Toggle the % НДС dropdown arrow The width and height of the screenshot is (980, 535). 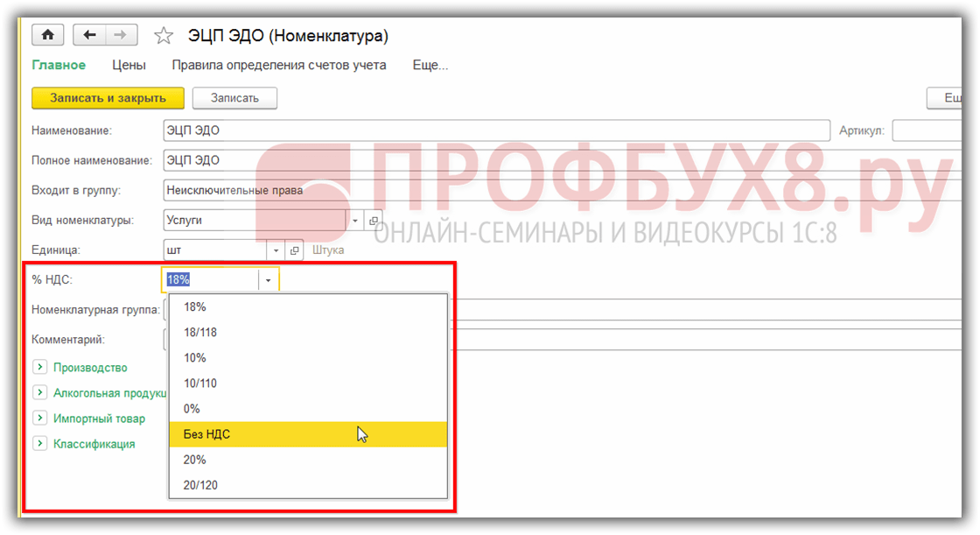pos(268,280)
